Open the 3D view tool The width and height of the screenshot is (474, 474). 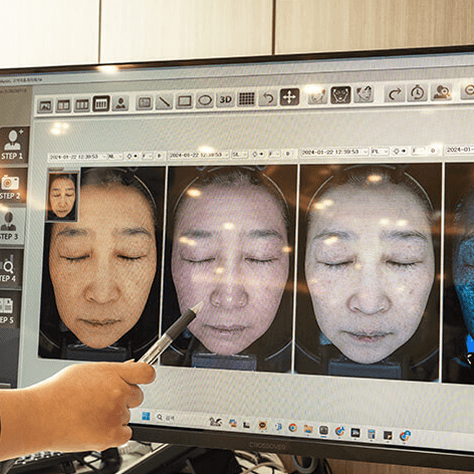[225, 99]
